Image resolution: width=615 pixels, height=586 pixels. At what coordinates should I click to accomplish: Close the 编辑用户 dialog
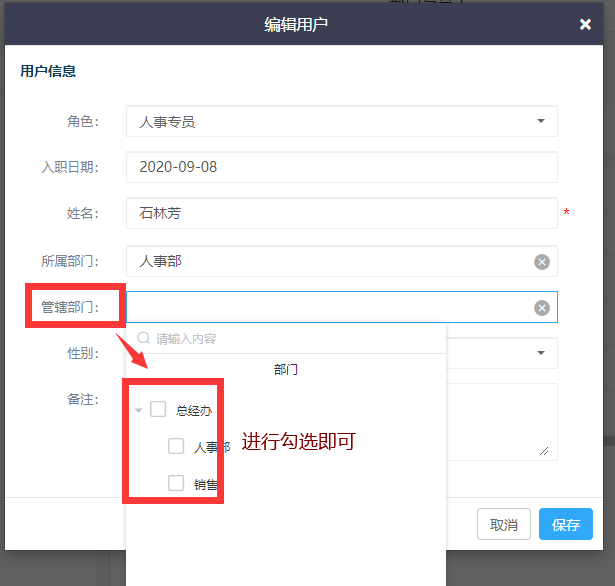click(x=585, y=24)
